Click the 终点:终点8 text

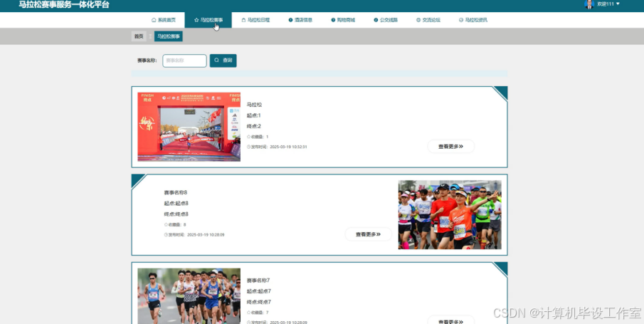coord(176,214)
